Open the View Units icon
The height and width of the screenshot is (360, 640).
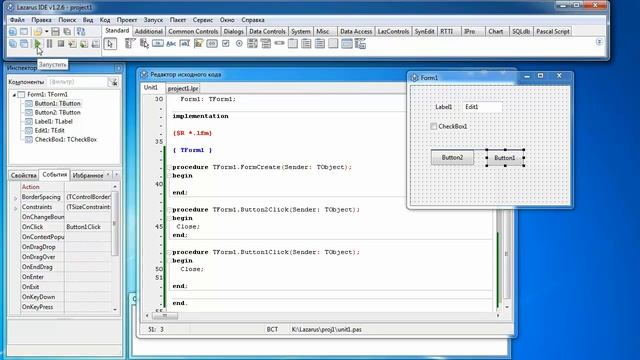[x=13, y=43]
